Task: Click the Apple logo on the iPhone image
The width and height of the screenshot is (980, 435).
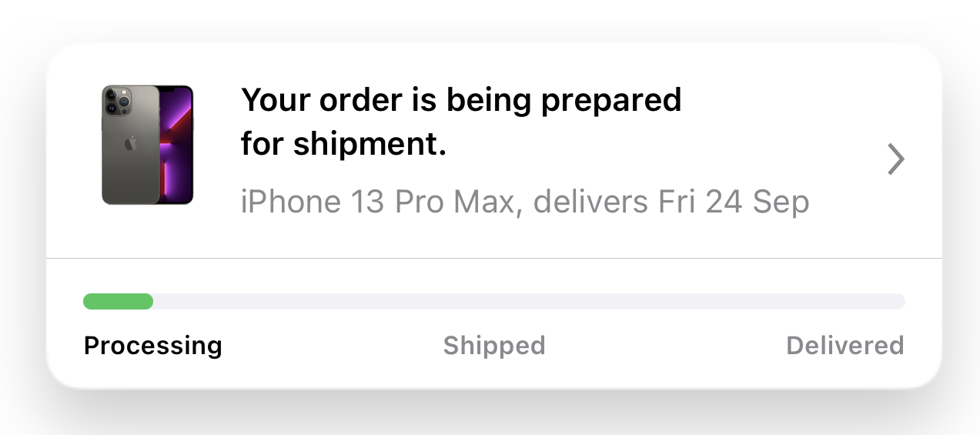Action: [x=131, y=143]
